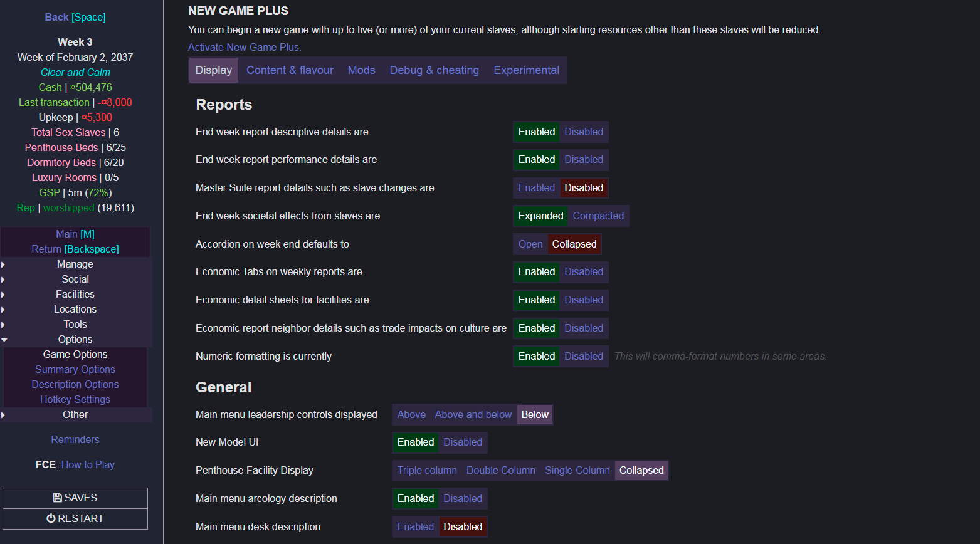Screen dimensions: 980x544
Task: Expand the Manage sidebar section
Action: [75, 264]
